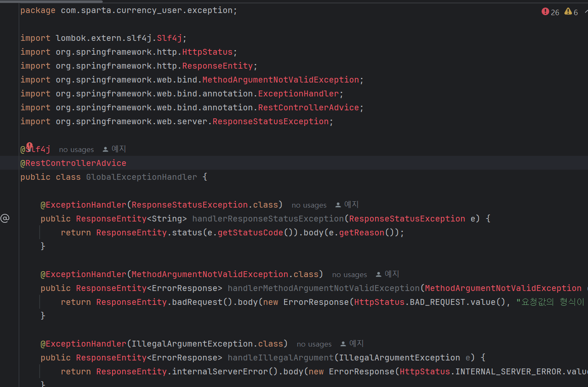This screenshot has height=387, width=588.
Task: Click ExceptionHandler in the import line
Action: point(298,93)
